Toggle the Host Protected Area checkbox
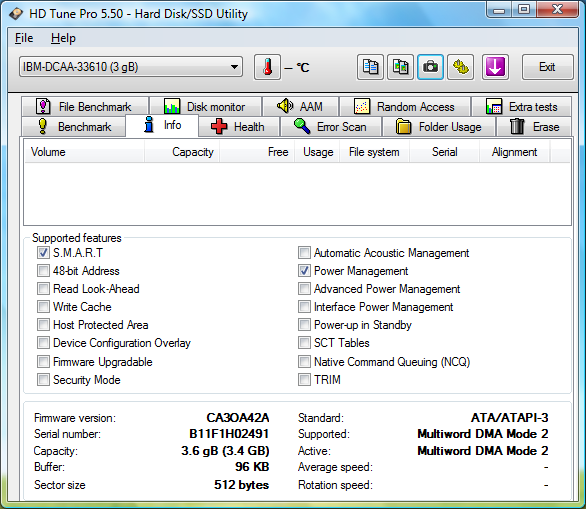Viewport: 586px width, 509px height. click(43, 325)
